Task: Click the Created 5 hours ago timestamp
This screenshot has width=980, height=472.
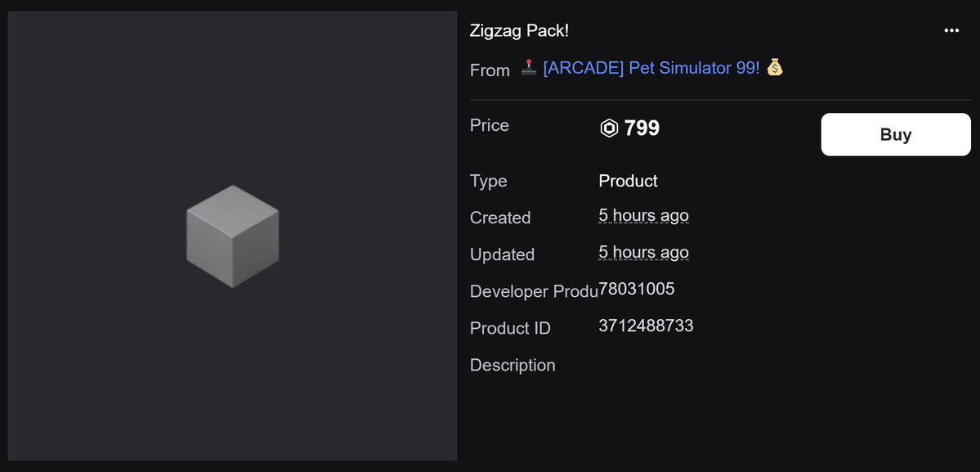Action: pyautogui.click(x=644, y=216)
